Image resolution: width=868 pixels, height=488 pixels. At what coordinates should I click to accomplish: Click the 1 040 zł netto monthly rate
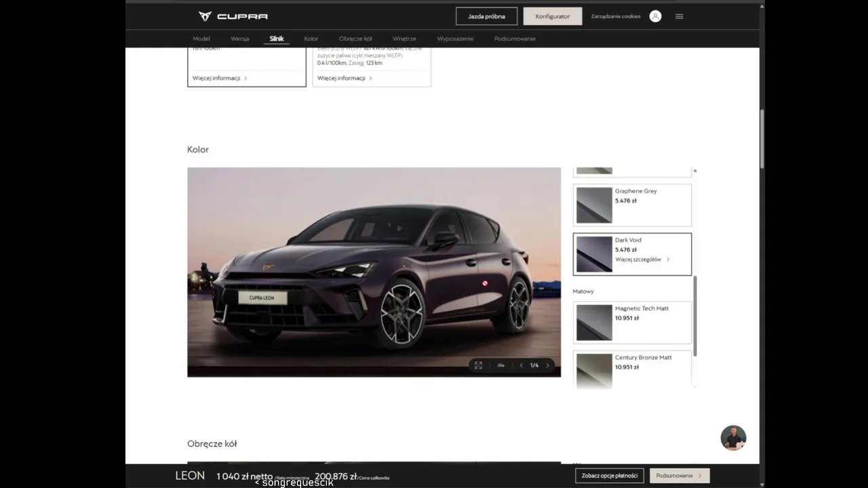(x=244, y=476)
